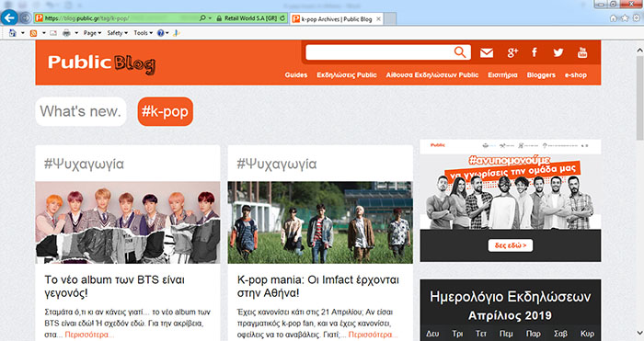644x341 pixels.
Task: Click the yellow-blue toolbar add-on icon
Action: point(177,33)
